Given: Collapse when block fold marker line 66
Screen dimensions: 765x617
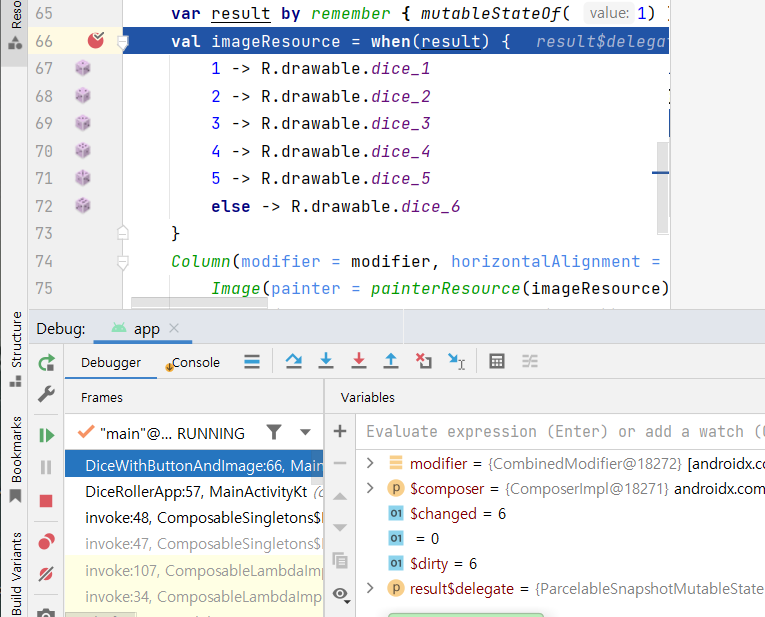Looking at the screenshot, I should click(x=123, y=42).
